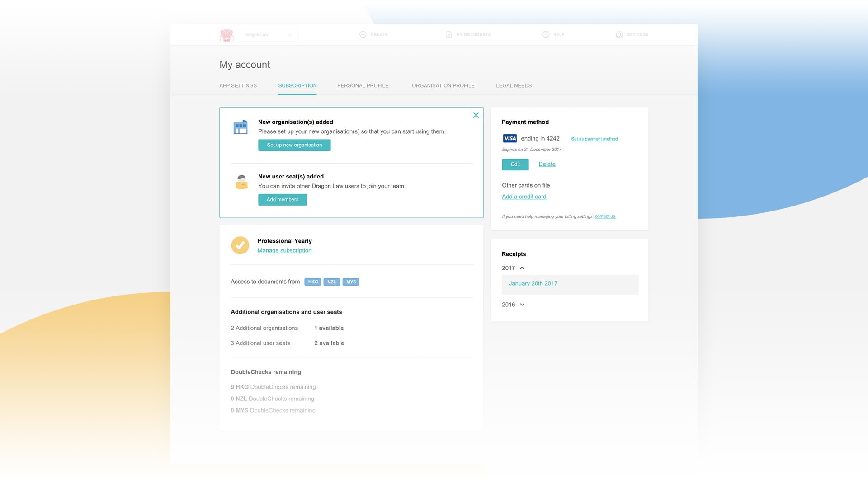Open the January 28th 2017 receipt
Image resolution: width=868 pixels, height=488 pixels.
533,283
